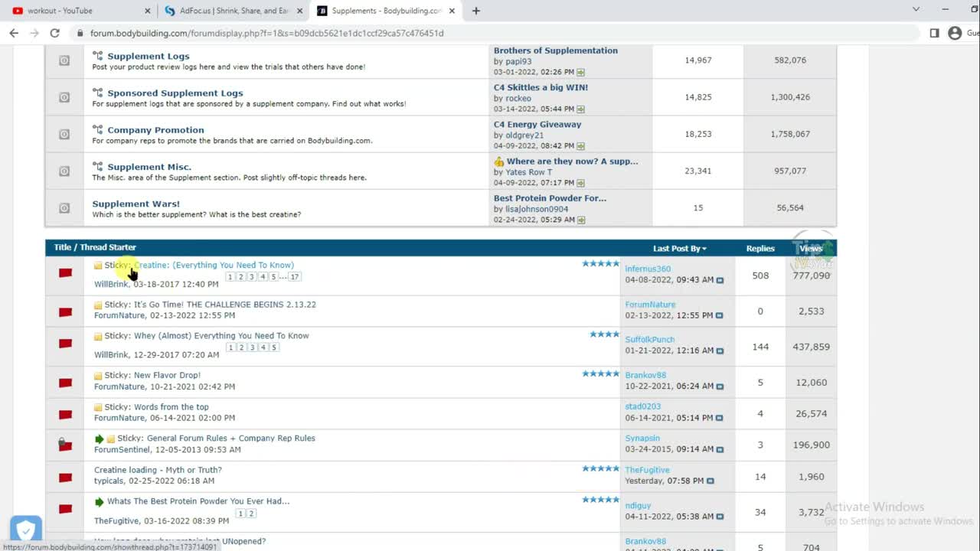The width and height of the screenshot is (980, 551).
Task: Click the shield icon at bottom left
Action: [x=25, y=530]
